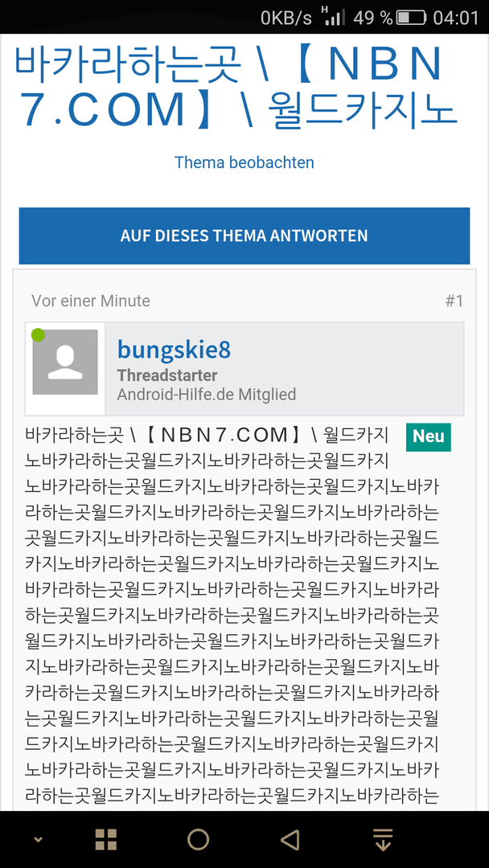Tap the green online status dot
The width and height of the screenshot is (489, 868).
38,335
